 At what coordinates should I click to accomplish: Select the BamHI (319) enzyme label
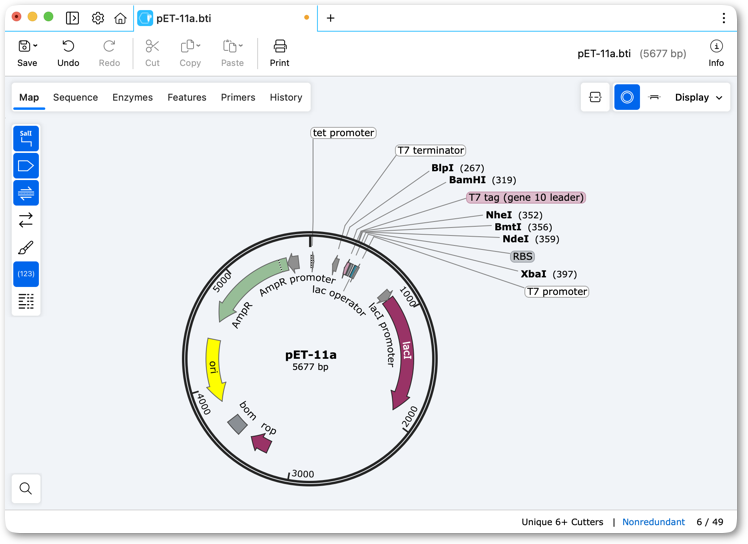pyautogui.click(x=482, y=180)
